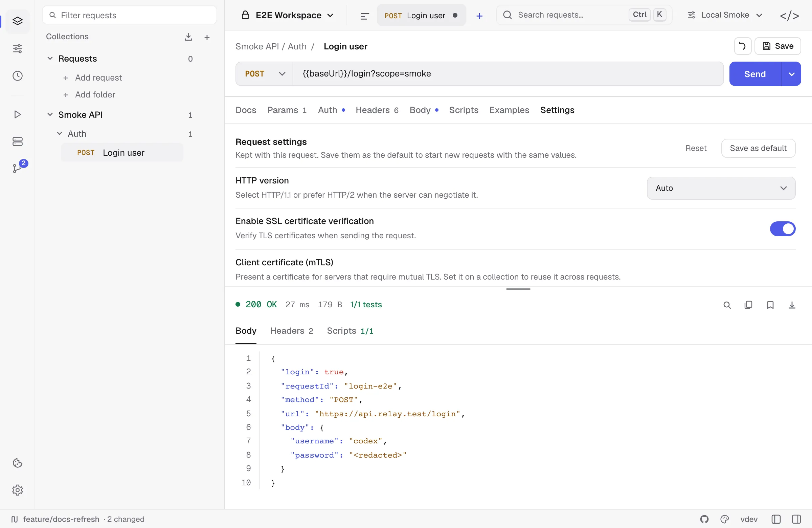812x528 pixels.
Task: Open the mock servers icon in sidebar
Action: tap(17, 141)
